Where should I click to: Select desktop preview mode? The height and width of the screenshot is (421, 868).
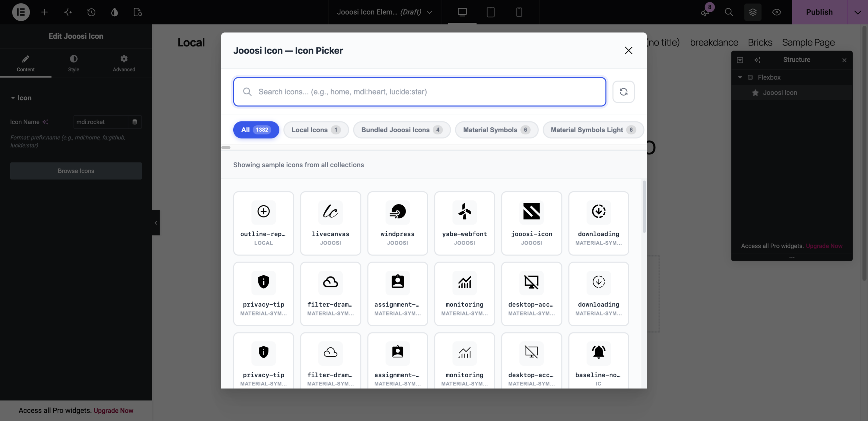pyautogui.click(x=462, y=12)
